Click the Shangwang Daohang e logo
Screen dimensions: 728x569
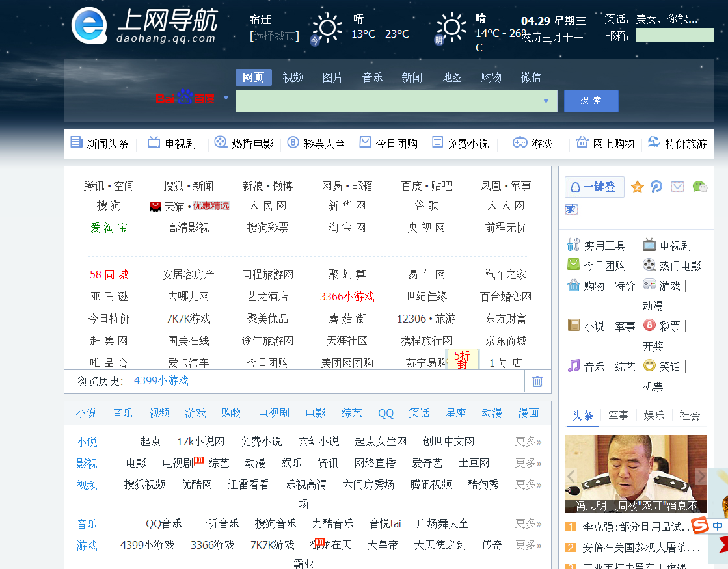(x=89, y=25)
